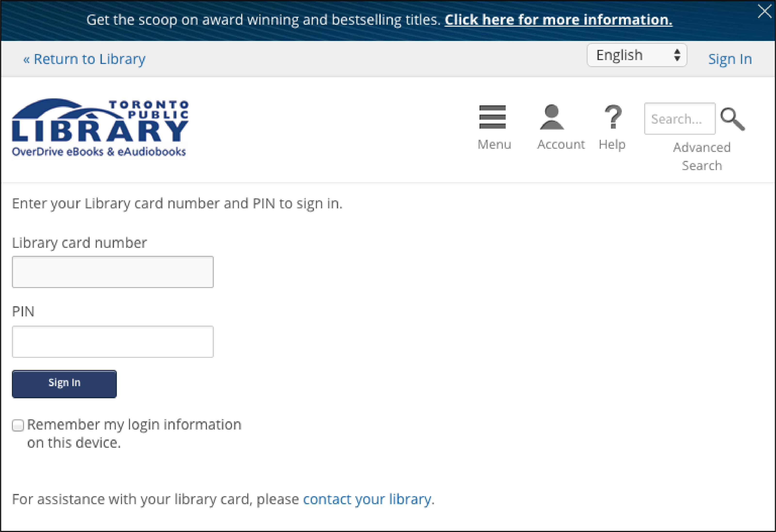Select English from language dropdown
Viewport: 776px width, 532px height.
tap(636, 55)
